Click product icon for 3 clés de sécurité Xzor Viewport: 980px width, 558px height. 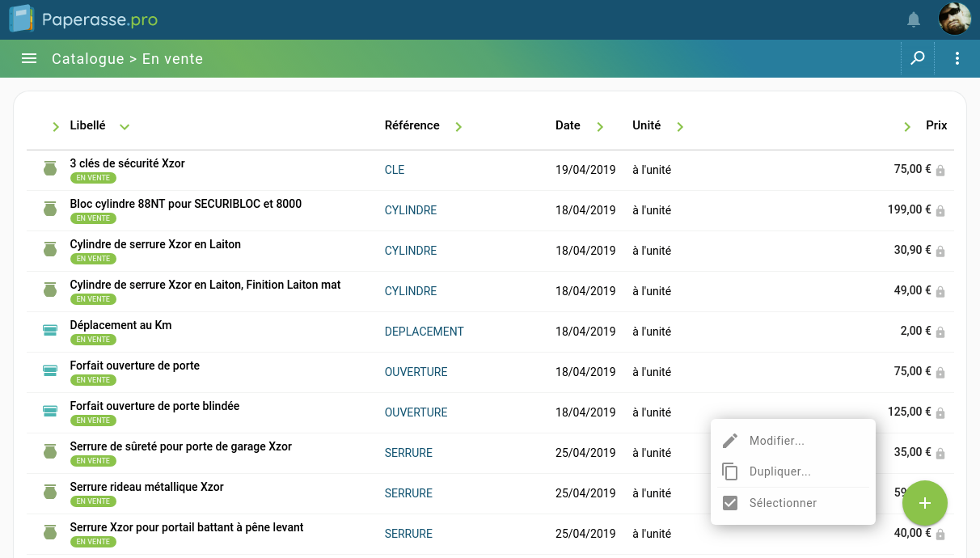coord(50,169)
